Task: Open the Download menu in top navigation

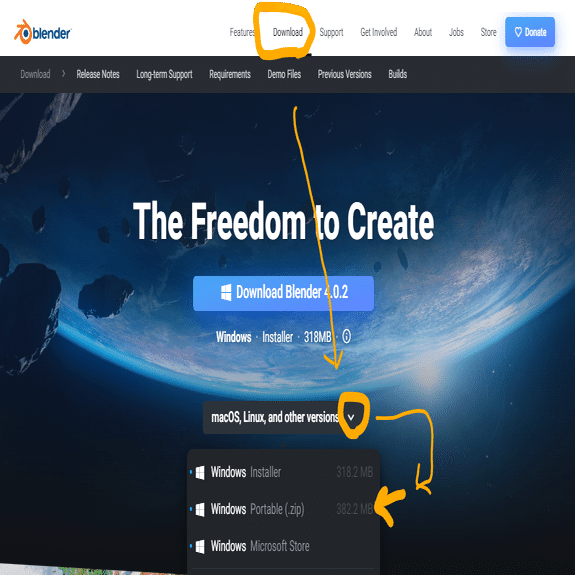Action: point(288,32)
